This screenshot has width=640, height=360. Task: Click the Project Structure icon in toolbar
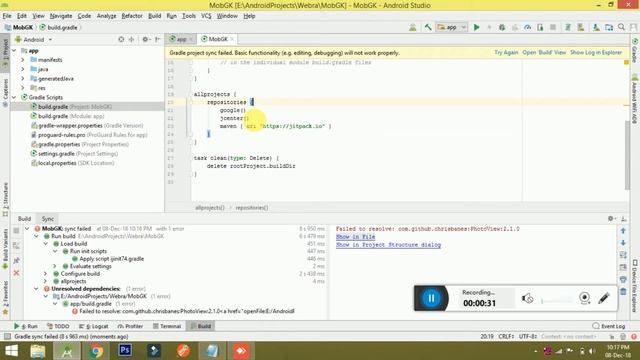(609, 27)
